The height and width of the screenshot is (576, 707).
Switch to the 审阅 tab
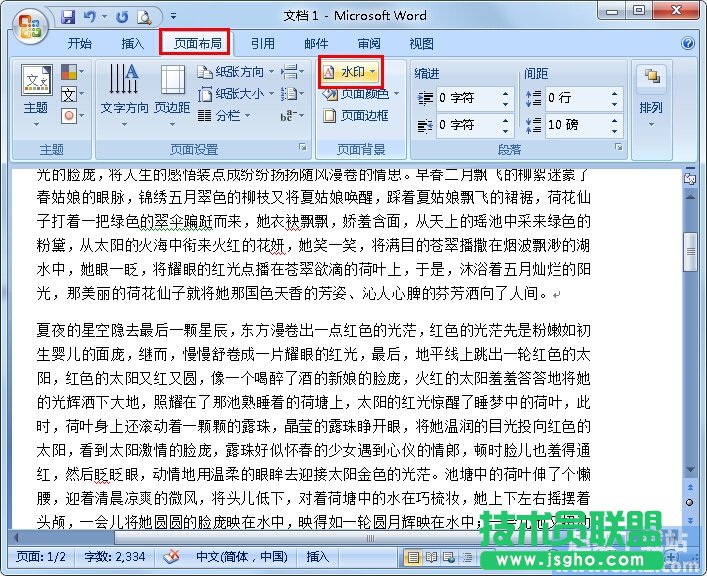point(369,43)
